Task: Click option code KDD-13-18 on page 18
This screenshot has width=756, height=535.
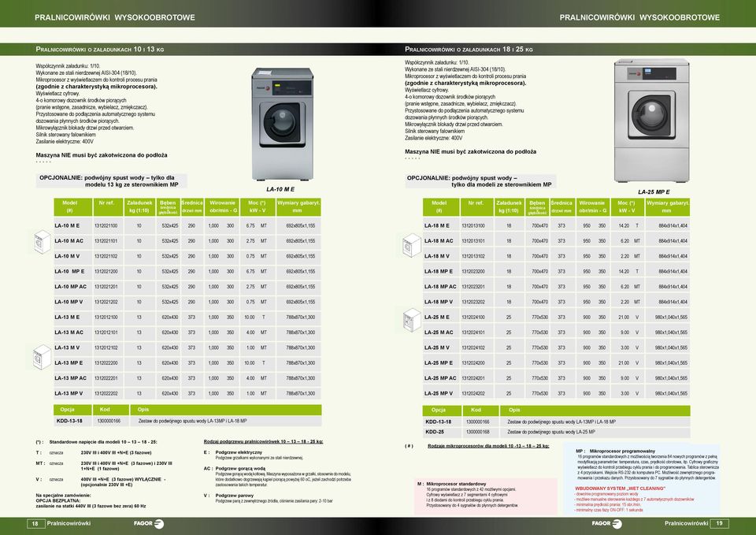Action: (x=69, y=421)
